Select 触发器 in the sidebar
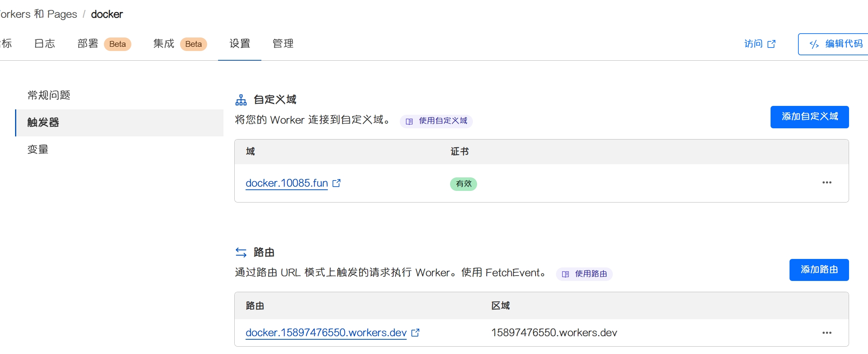The width and height of the screenshot is (868, 354). point(119,123)
